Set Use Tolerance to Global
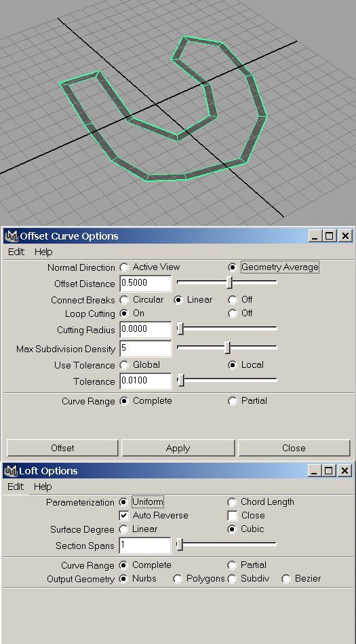The height and width of the screenshot is (644, 356). point(124,364)
